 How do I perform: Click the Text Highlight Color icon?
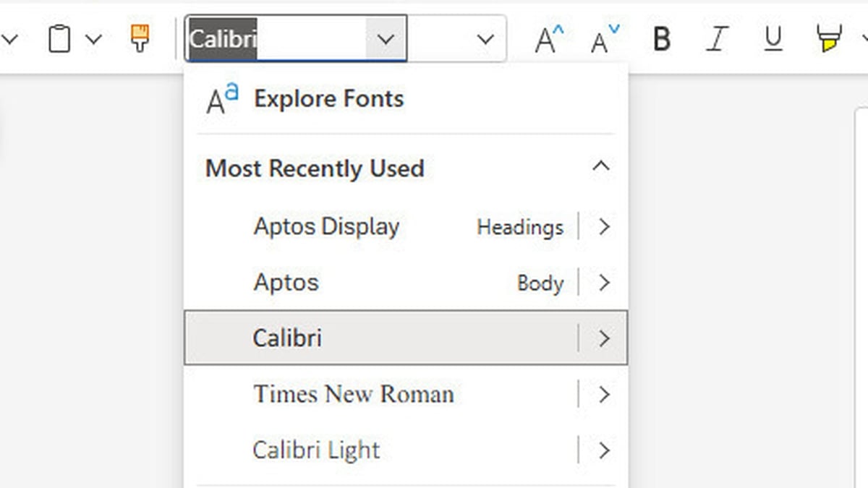click(827, 39)
